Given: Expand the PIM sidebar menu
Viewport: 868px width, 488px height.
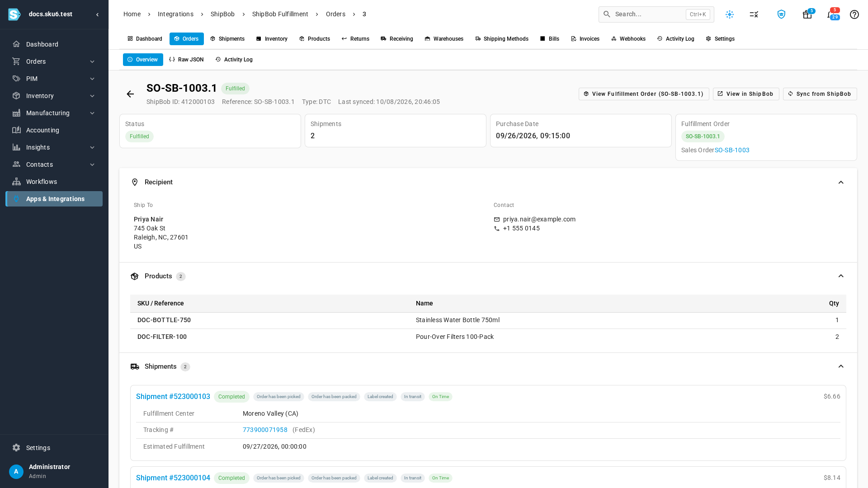Looking at the screenshot, I should point(54,79).
